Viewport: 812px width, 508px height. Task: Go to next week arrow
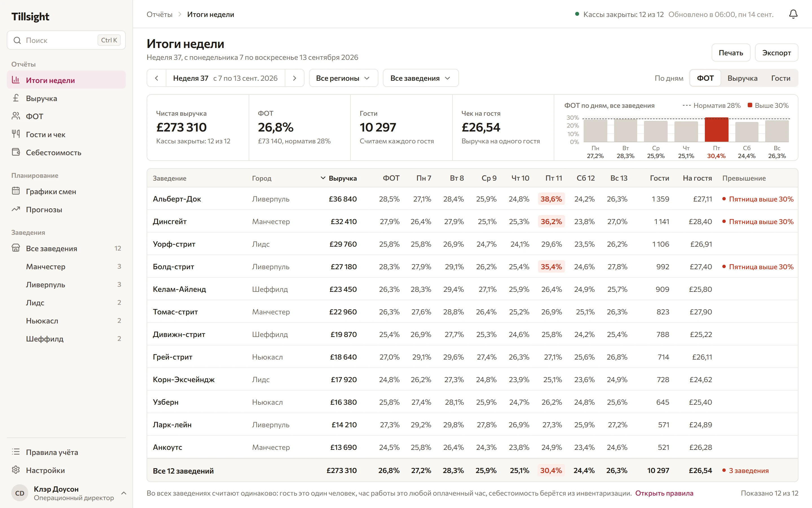point(295,78)
